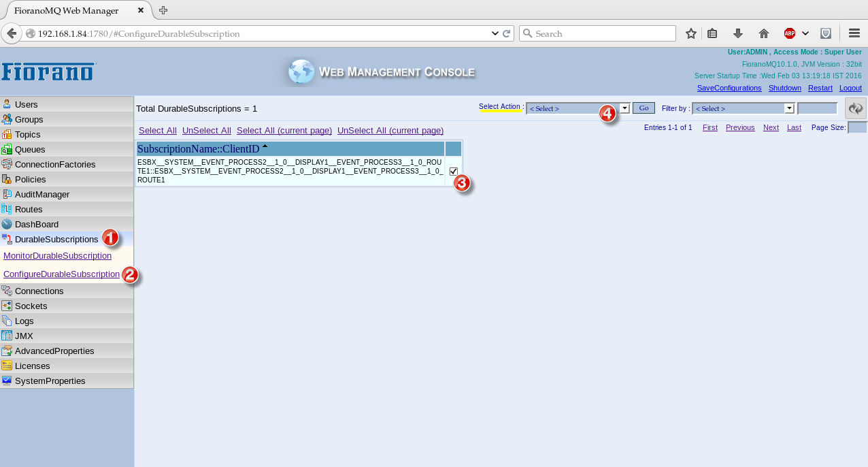
Task: Click the browser back arrow button
Action: pyautogui.click(x=11, y=33)
